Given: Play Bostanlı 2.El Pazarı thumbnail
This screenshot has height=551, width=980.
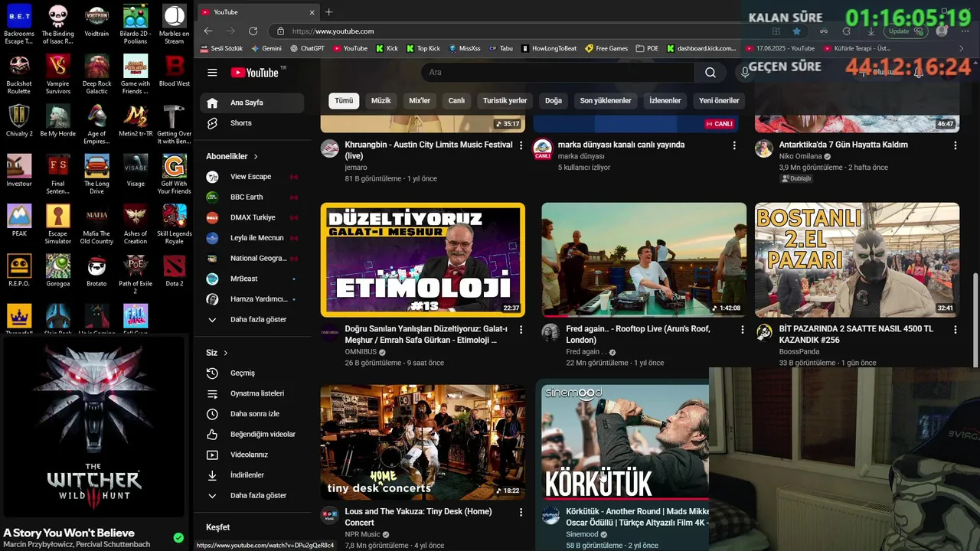Looking at the screenshot, I should 857,259.
